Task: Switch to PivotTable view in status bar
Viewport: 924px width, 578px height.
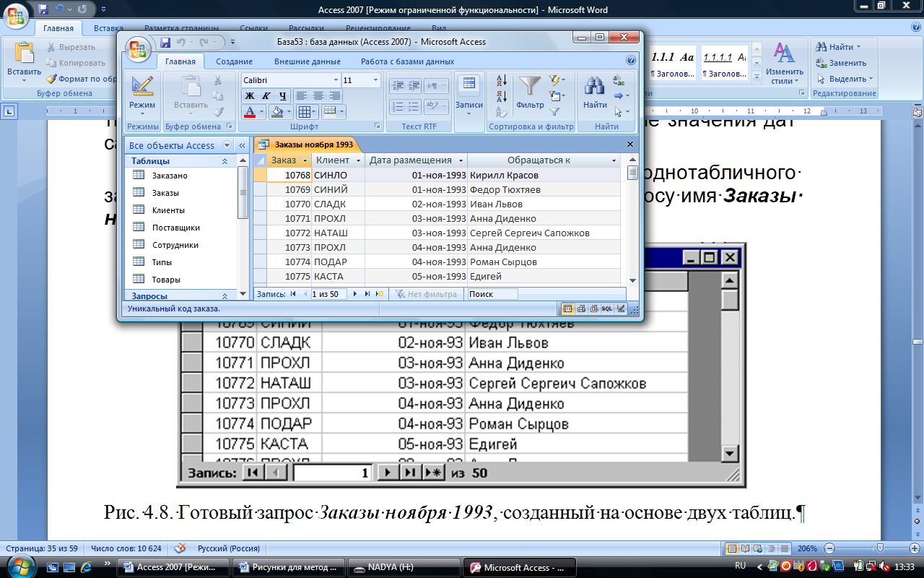Action: [x=581, y=309]
